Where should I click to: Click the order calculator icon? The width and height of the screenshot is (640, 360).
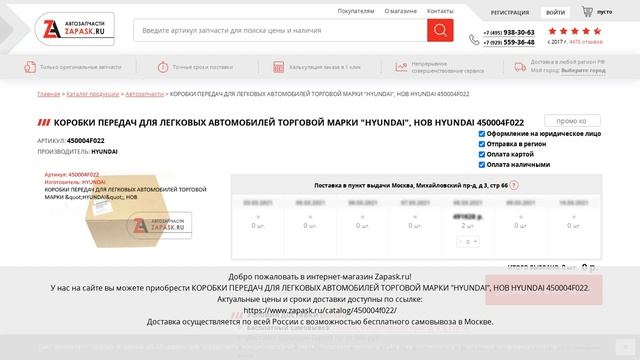(x=278, y=67)
